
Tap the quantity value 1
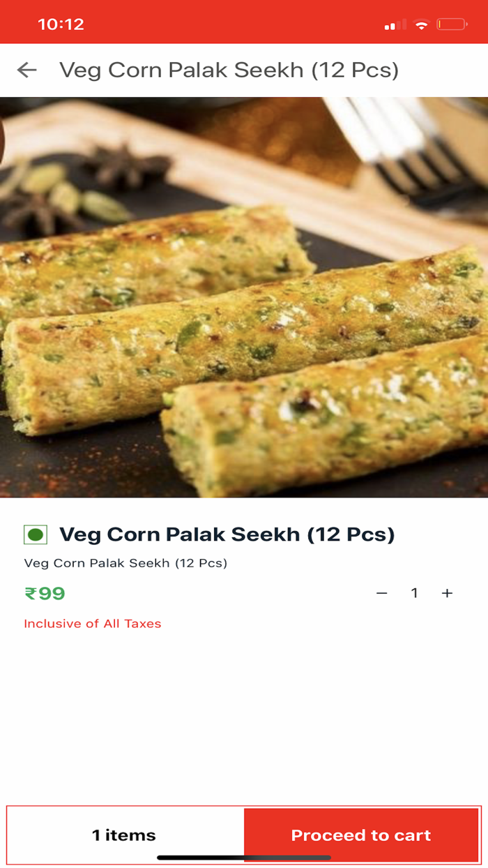pos(414,593)
